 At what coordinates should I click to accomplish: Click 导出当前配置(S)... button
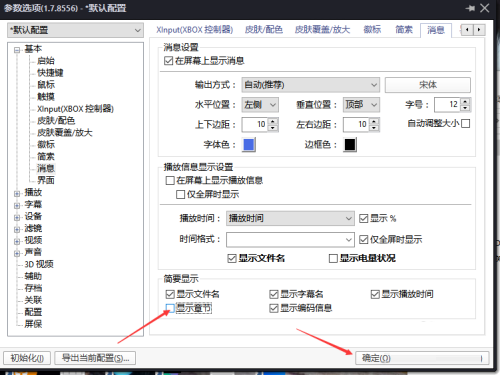pos(95,358)
